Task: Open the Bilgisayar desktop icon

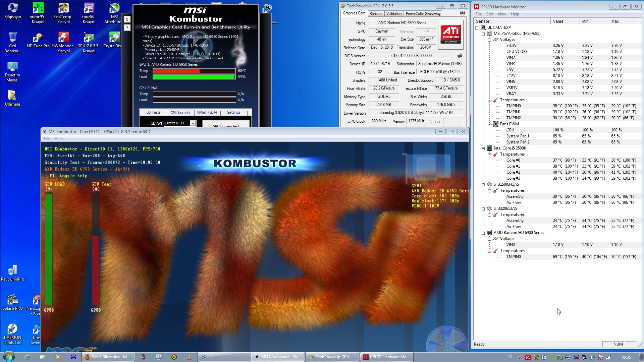Action: pos(13,11)
